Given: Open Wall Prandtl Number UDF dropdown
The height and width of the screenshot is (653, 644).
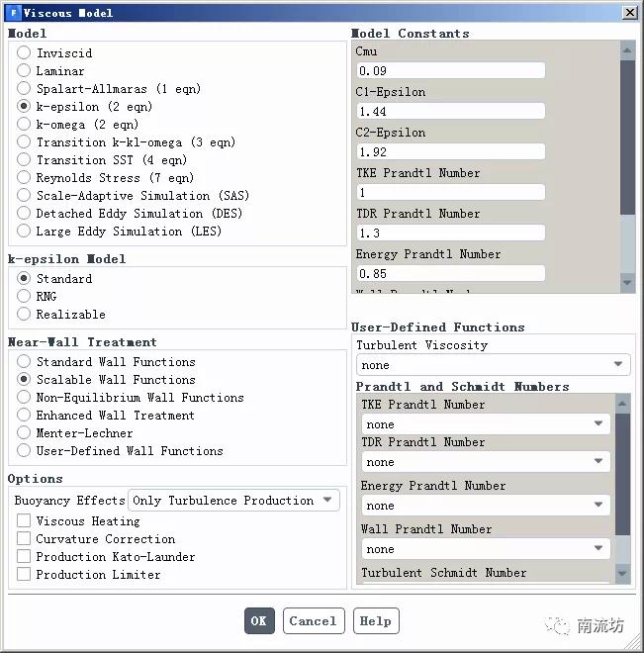Looking at the screenshot, I should point(486,549).
